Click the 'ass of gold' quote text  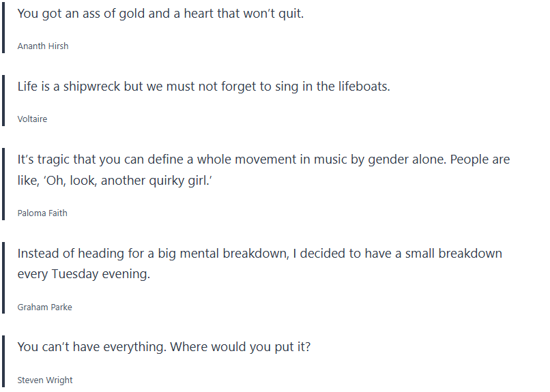pos(160,14)
